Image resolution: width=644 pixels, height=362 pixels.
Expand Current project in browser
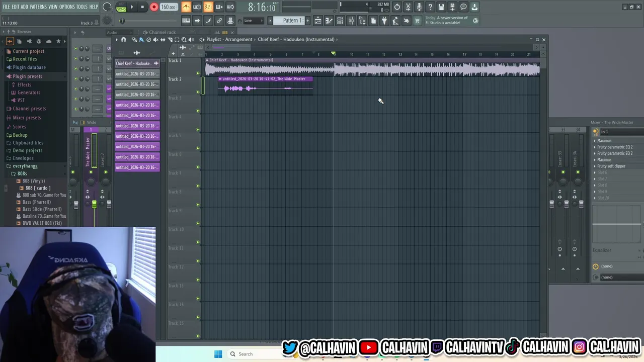point(28,51)
